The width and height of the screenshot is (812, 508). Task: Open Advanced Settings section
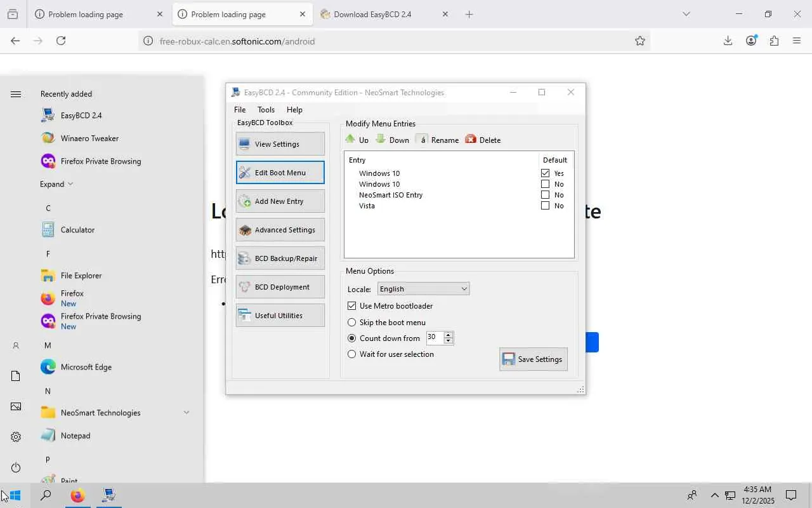pyautogui.click(x=280, y=230)
